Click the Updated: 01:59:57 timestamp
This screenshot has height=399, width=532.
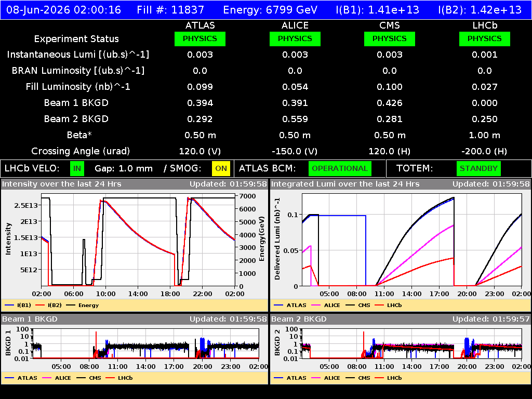[491, 319]
